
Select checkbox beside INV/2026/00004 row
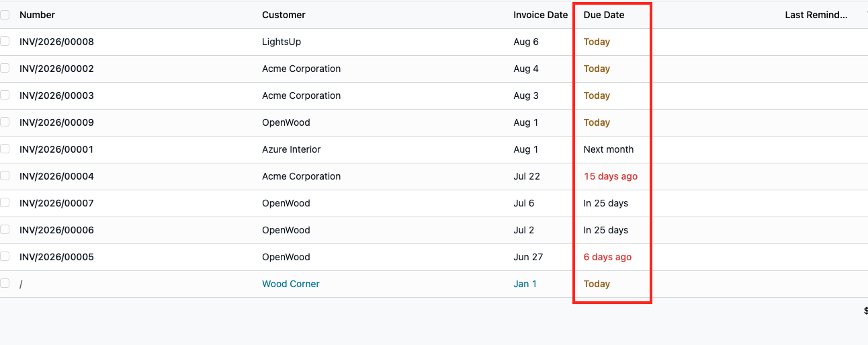coord(5,176)
